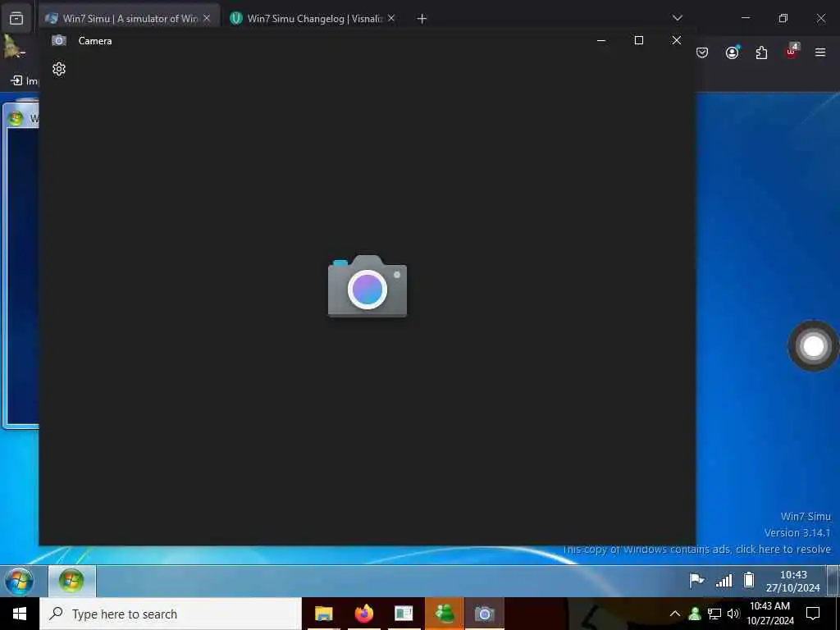Close the Camera window
Screen dimensions: 840x630
point(677,41)
